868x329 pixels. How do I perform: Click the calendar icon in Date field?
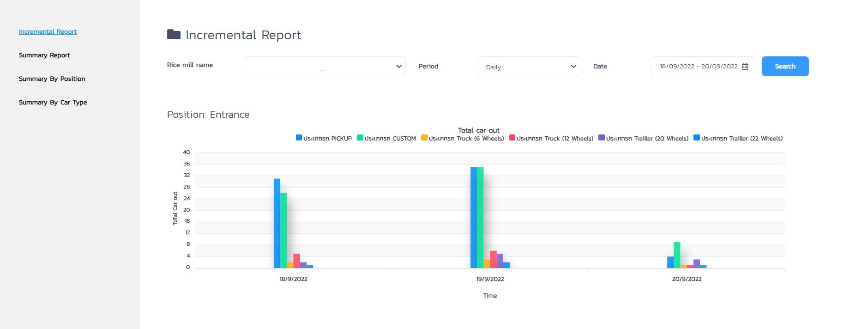745,67
